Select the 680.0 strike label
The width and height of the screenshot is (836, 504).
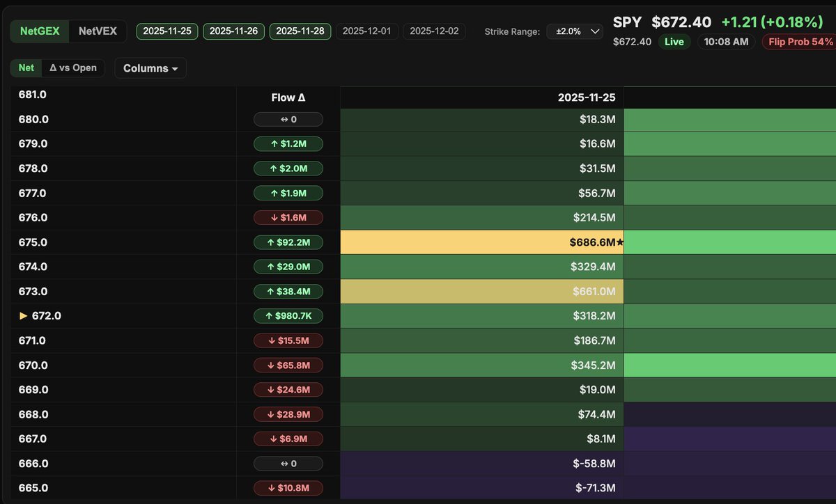[33, 120]
